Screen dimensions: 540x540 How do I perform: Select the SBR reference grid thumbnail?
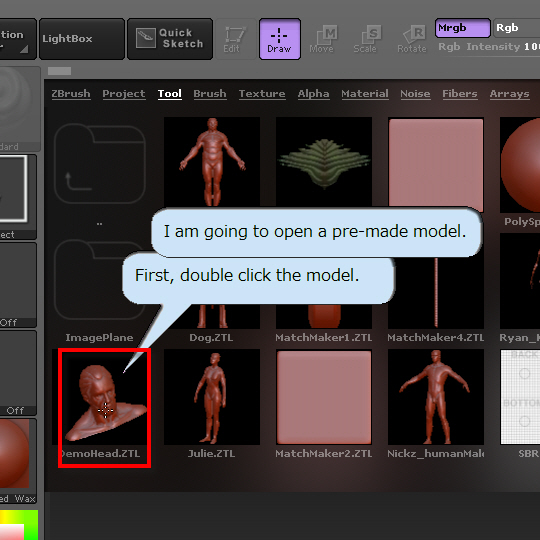coord(520,397)
